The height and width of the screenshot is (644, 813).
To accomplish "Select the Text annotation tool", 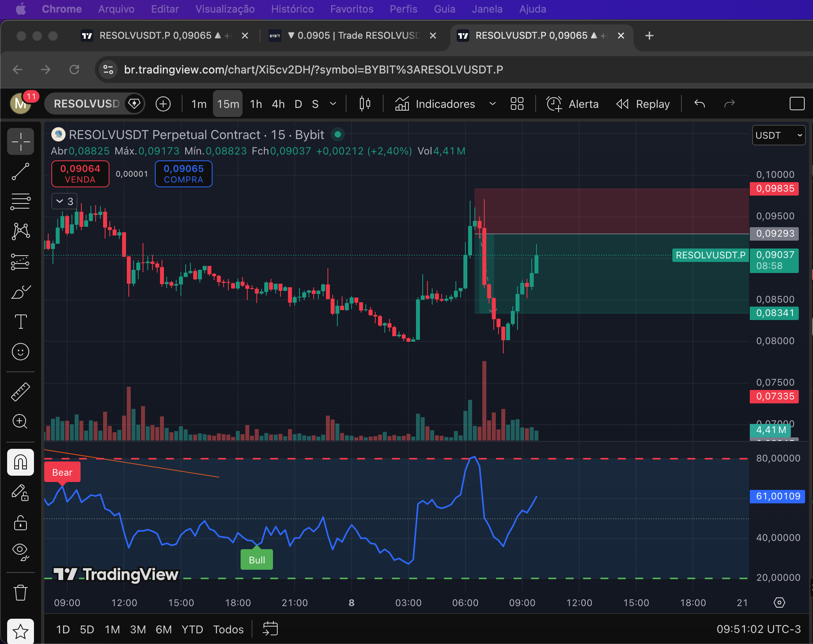I will 21,322.
